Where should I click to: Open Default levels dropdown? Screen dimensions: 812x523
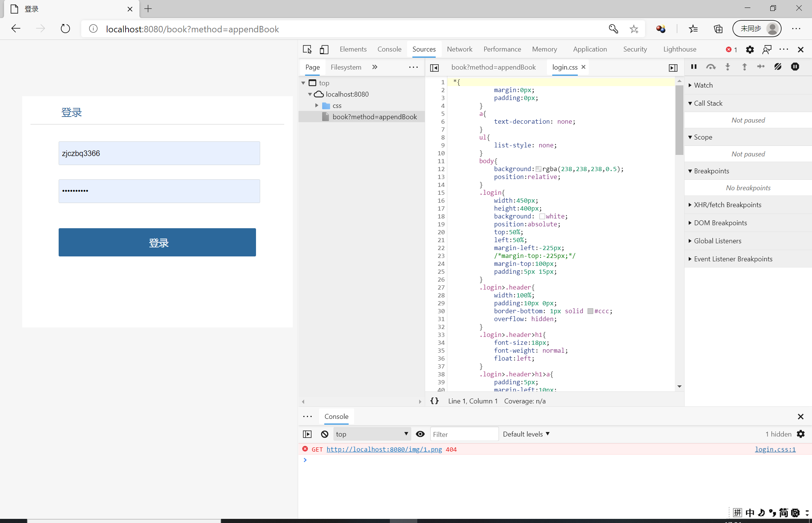click(526, 434)
